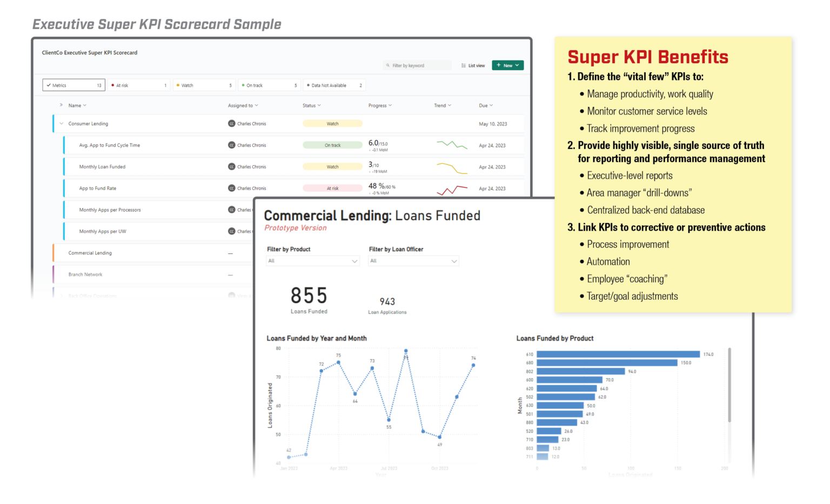830x504 pixels.
Task: Open the Filter by Product dropdown
Action: 312,260
